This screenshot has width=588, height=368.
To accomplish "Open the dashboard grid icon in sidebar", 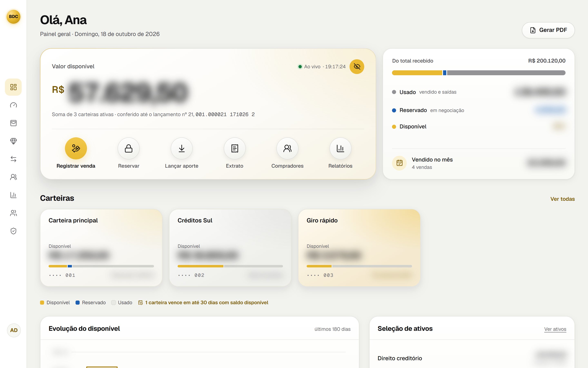I will tap(13, 87).
